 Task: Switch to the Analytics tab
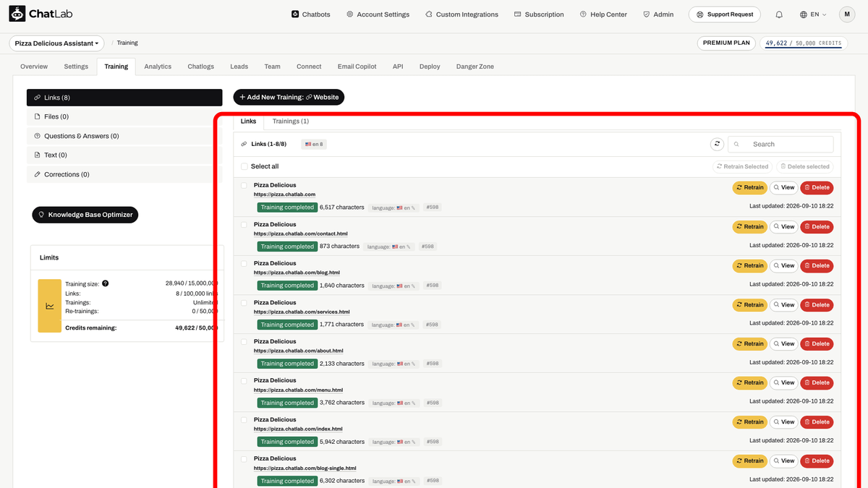tap(158, 67)
